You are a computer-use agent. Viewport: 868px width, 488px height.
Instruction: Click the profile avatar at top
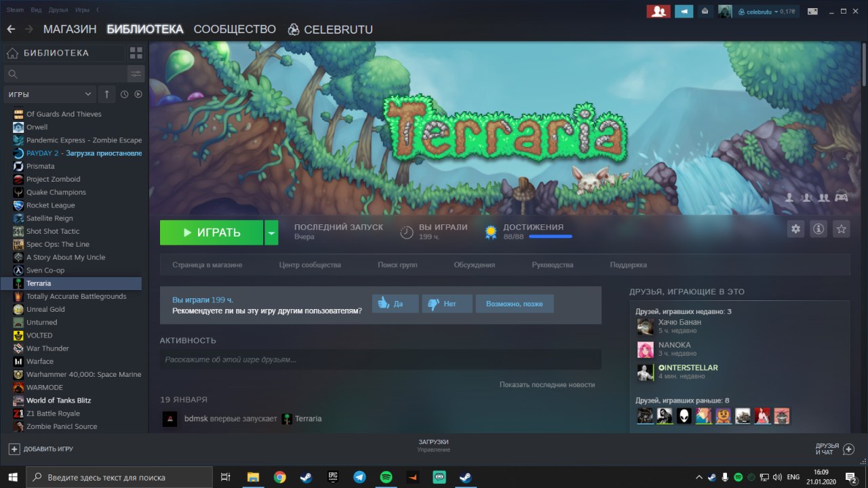point(725,11)
